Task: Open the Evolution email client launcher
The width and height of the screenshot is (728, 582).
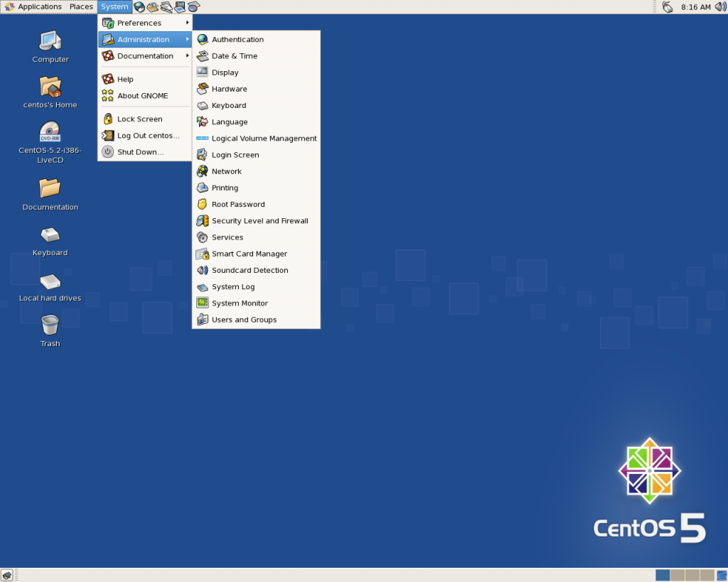Action: point(151,6)
